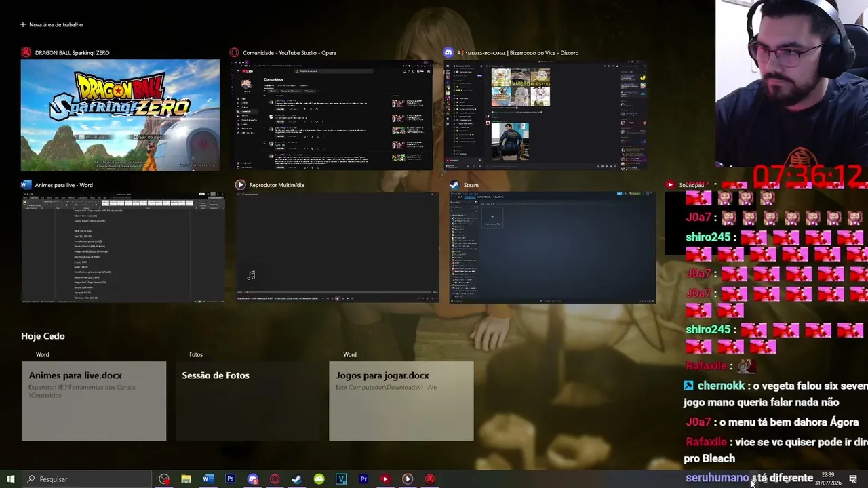Viewport: 868px width, 488px height.
Task: Select the Reprodutor Multimídia window thumbnail
Action: point(337,247)
